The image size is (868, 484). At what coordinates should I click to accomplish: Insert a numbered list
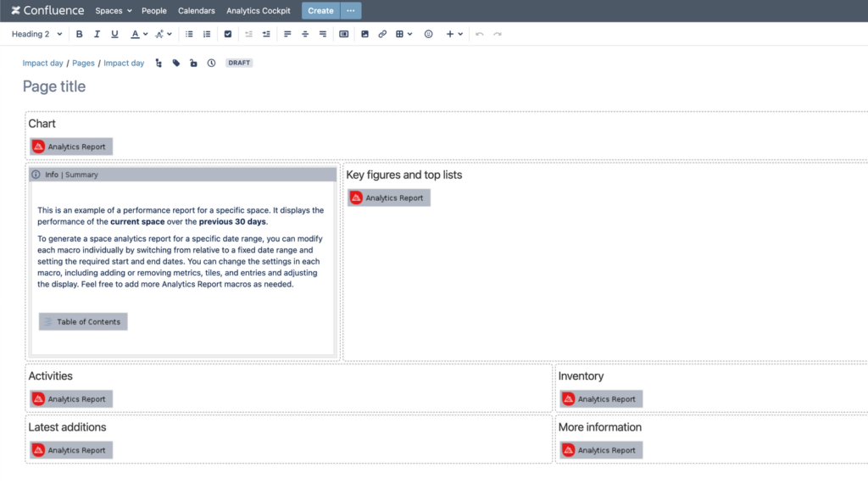[207, 34]
